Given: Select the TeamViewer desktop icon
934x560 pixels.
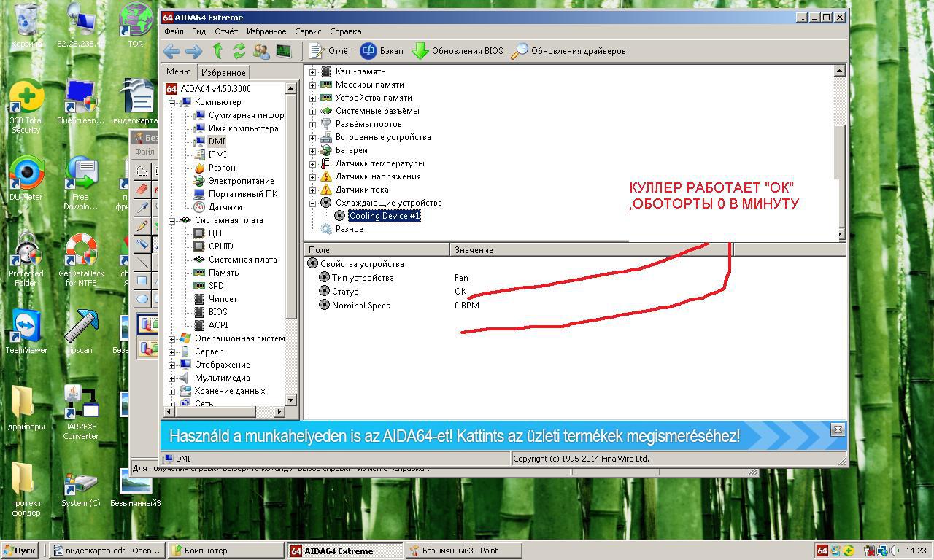Looking at the screenshot, I should coord(26,332).
